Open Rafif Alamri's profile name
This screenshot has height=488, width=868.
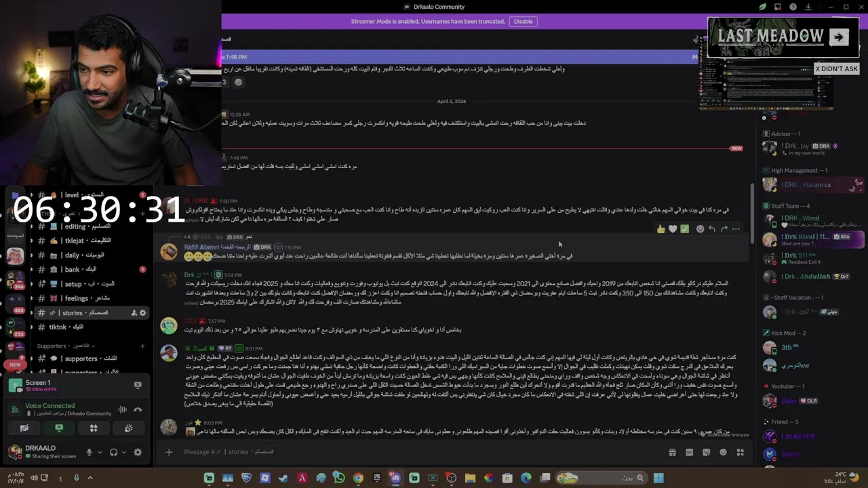pyautogui.click(x=217, y=247)
